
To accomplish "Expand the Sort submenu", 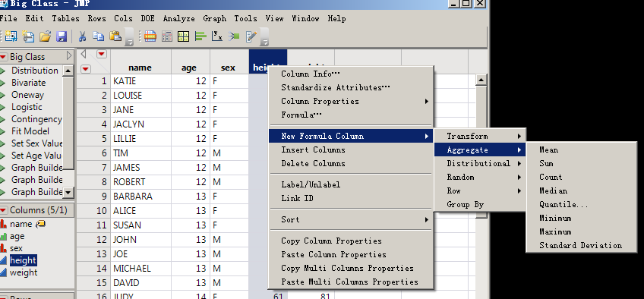I will point(350,220).
